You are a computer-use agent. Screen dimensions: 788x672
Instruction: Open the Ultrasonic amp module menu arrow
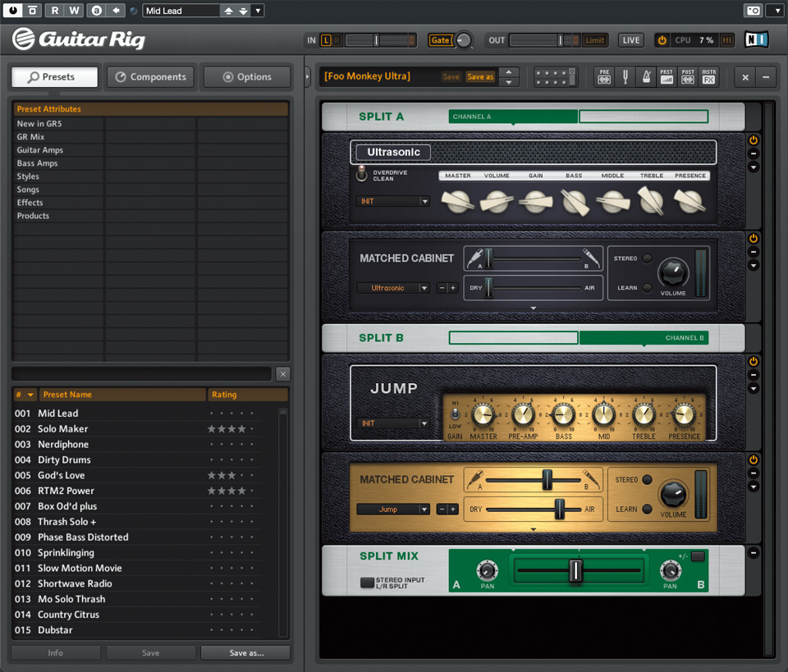754,167
